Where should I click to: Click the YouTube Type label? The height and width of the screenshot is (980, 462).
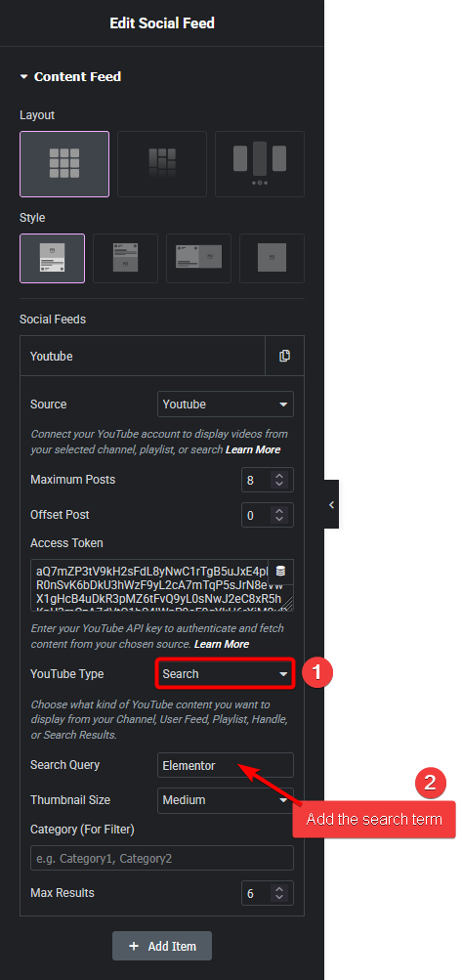click(66, 674)
